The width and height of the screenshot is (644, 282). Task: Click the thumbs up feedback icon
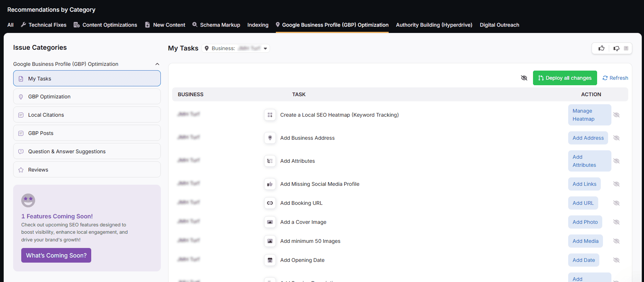click(x=601, y=48)
